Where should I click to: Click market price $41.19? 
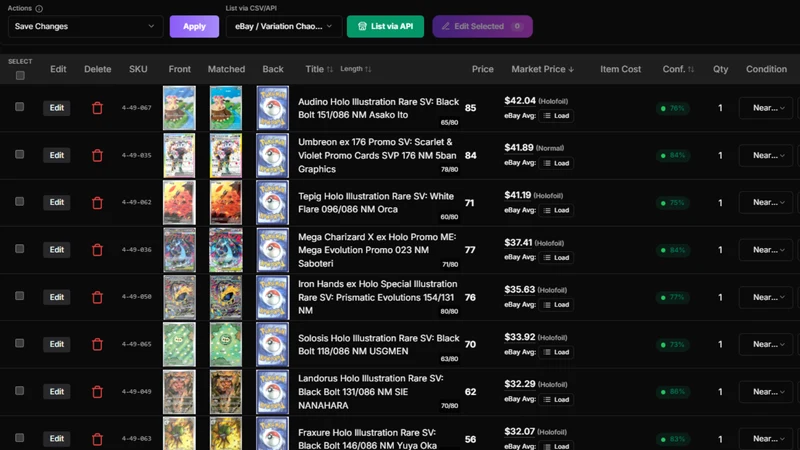click(x=517, y=195)
